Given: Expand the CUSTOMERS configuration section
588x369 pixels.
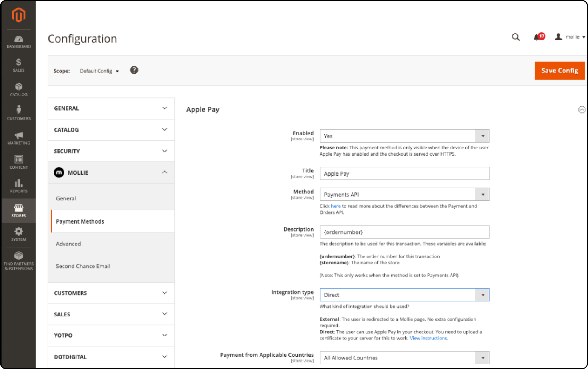Looking at the screenshot, I should click(111, 293).
